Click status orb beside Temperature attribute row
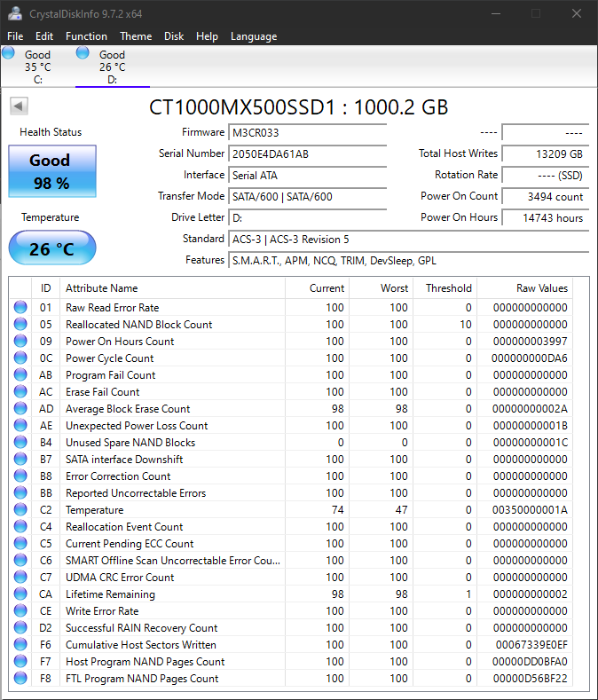 [20, 510]
